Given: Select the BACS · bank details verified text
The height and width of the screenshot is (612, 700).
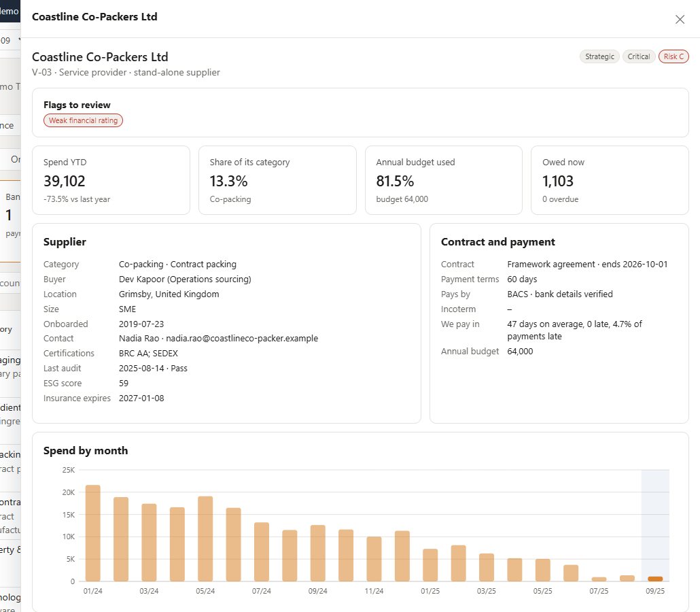Looking at the screenshot, I should [560, 294].
